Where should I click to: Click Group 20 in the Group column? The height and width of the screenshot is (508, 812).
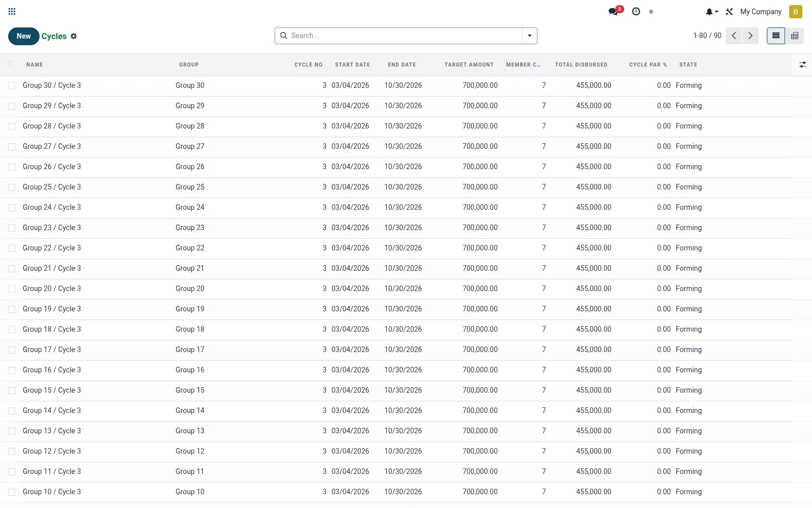tap(190, 289)
